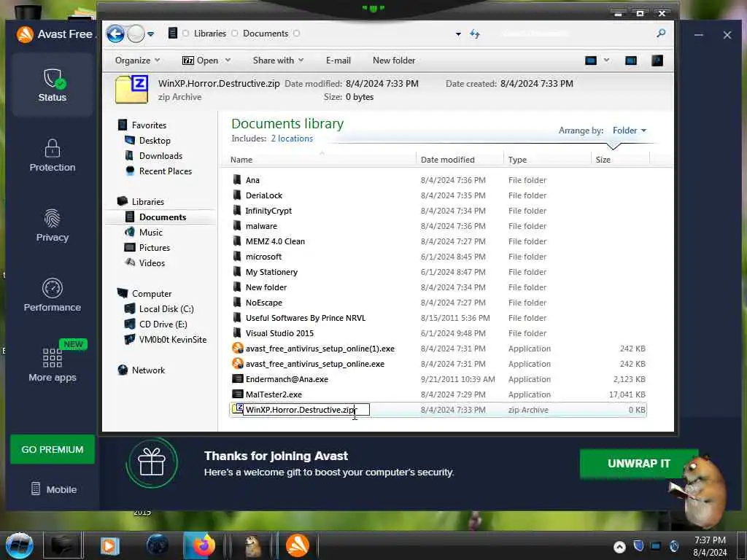This screenshot has width=747, height=560.
Task: Click the Libraries breadcrumb
Action: tap(209, 34)
